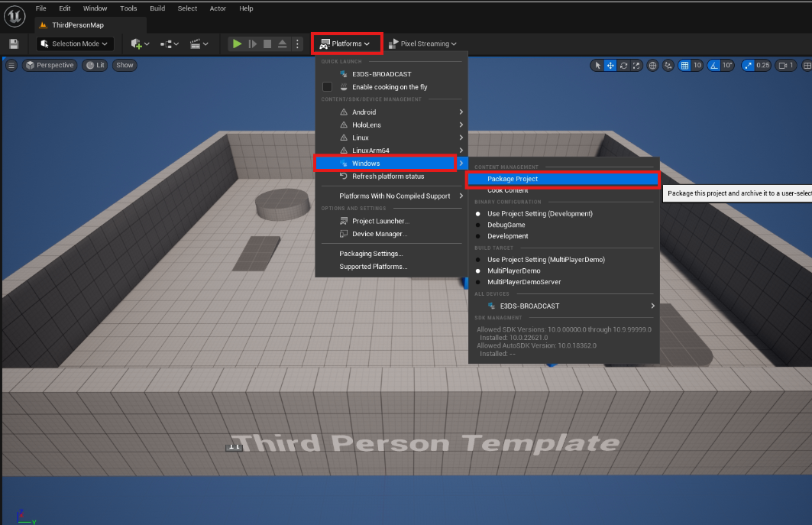Open the Build menu in menu bar
Viewport: 812px width, 525px height.
point(157,8)
